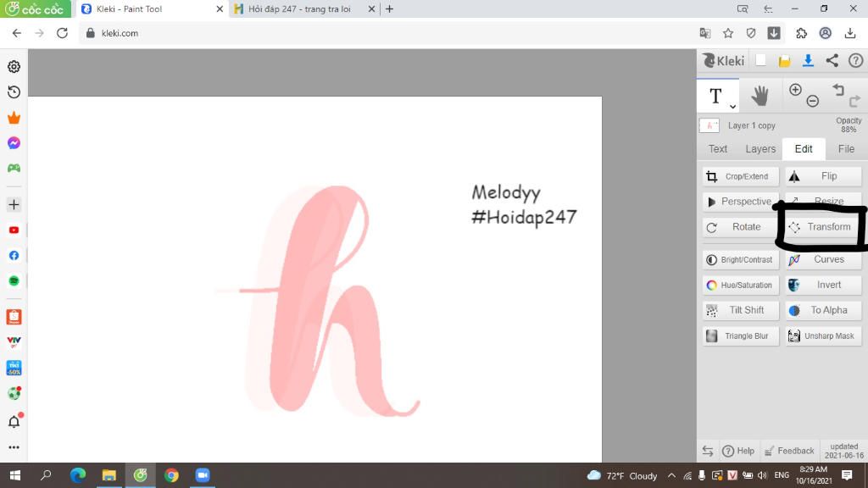Switch to the Text tab
This screenshot has width=868, height=488.
click(717, 149)
